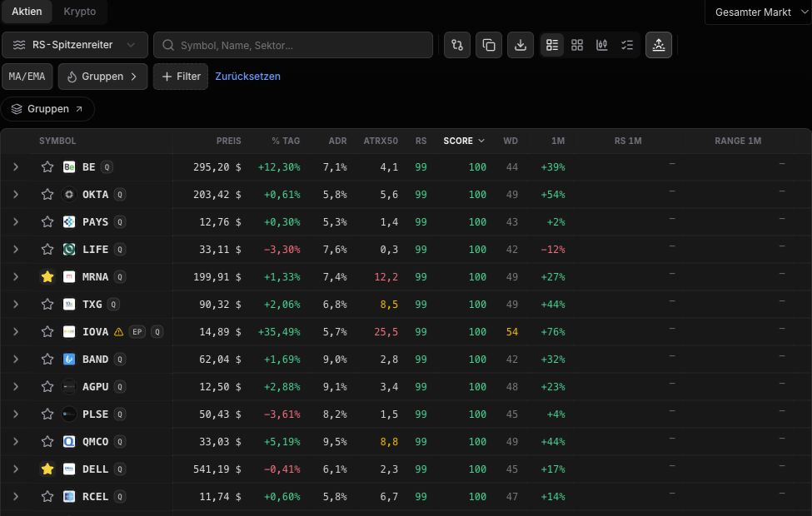Click the copy symbols icon
812x516 pixels.
coord(489,45)
